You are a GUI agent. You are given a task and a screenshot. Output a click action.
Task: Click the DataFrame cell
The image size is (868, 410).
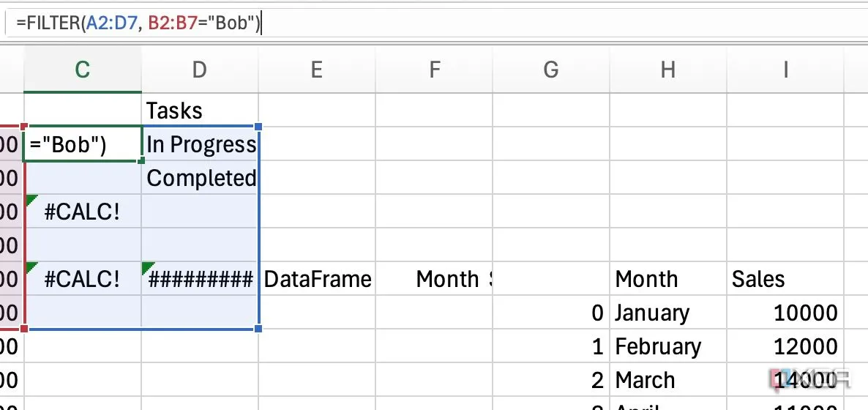[x=317, y=279]
